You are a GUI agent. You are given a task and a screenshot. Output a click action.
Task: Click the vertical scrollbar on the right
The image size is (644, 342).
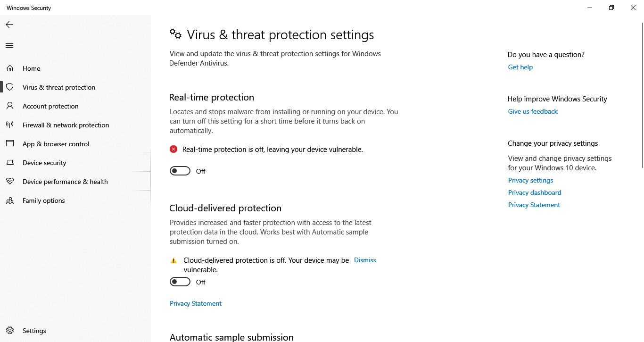(x=642, y=94)
